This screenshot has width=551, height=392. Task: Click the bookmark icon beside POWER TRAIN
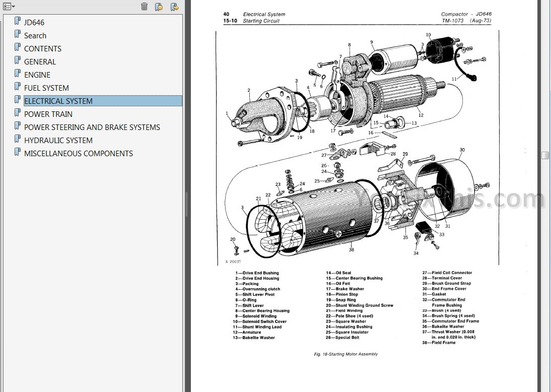(18, 113)
